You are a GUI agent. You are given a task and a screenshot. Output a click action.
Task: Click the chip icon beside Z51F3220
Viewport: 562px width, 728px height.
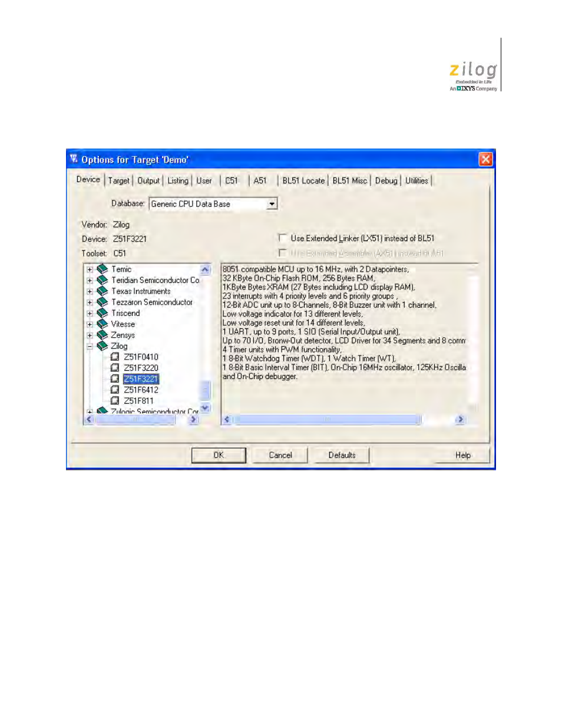pyautogui.click(x=115, y=367)
